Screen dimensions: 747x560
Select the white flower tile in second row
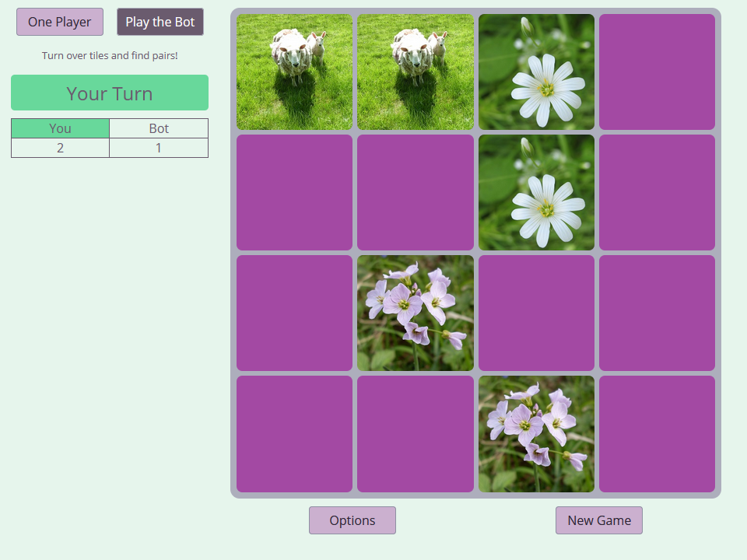[536, 193]
